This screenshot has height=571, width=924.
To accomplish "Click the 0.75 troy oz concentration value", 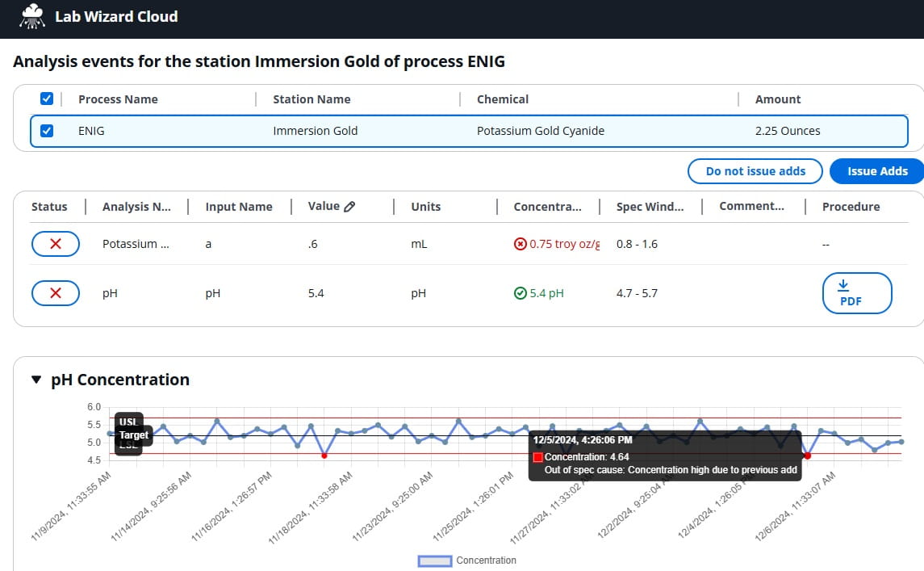I will (565, 244).
